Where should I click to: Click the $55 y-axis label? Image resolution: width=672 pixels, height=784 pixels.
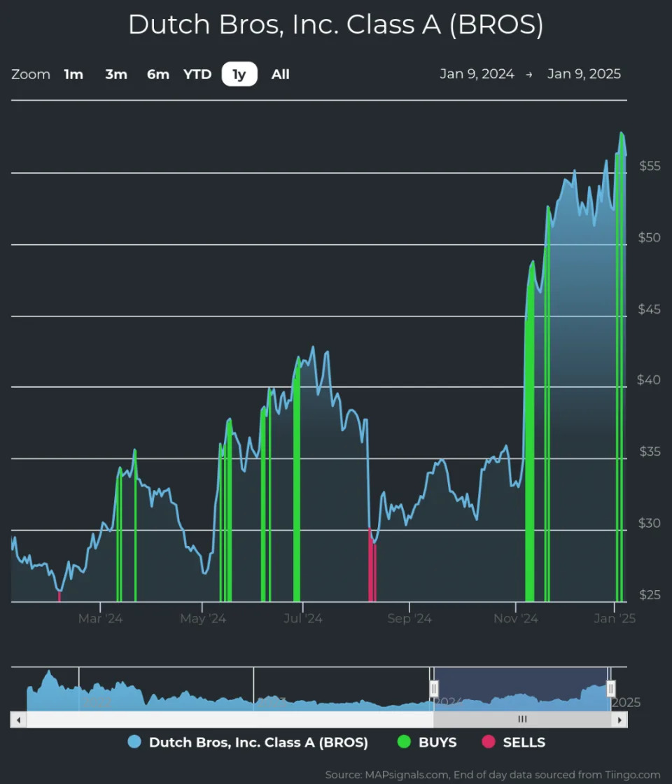pos(650,166)
